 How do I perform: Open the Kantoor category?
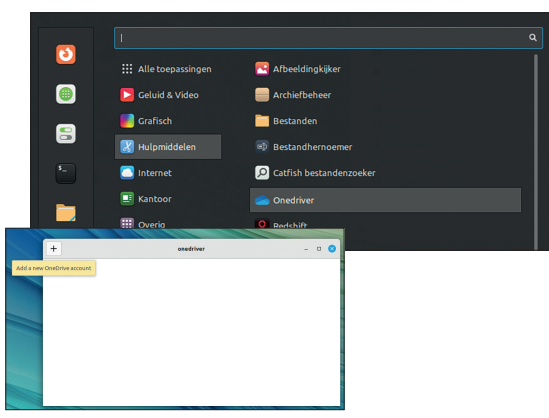[146, 199]
